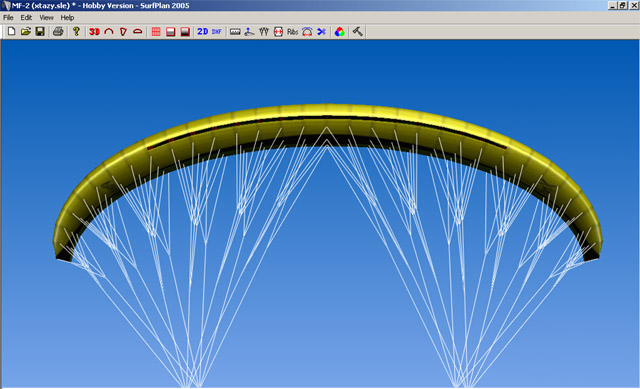
Task: Click the blue crossed scissors icon
Action: click(x=322, y=31)
